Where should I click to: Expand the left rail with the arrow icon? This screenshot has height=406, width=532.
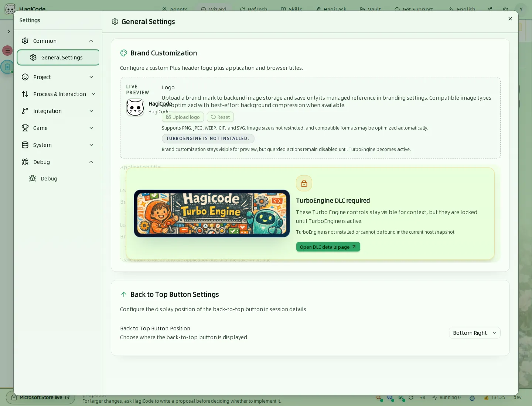[8, 31]
